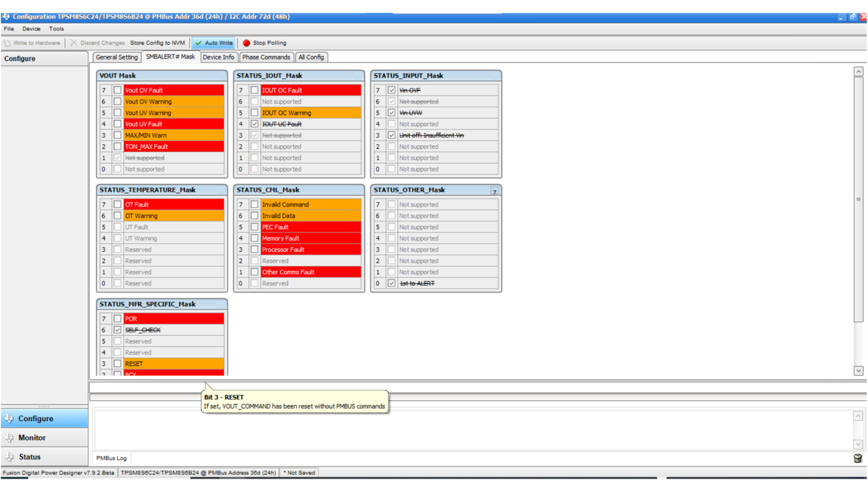This screenshot has width=868, height=489.
Task: Uncheck the SELF_CHECK mask checkbox
Action: tap(117, 330)
